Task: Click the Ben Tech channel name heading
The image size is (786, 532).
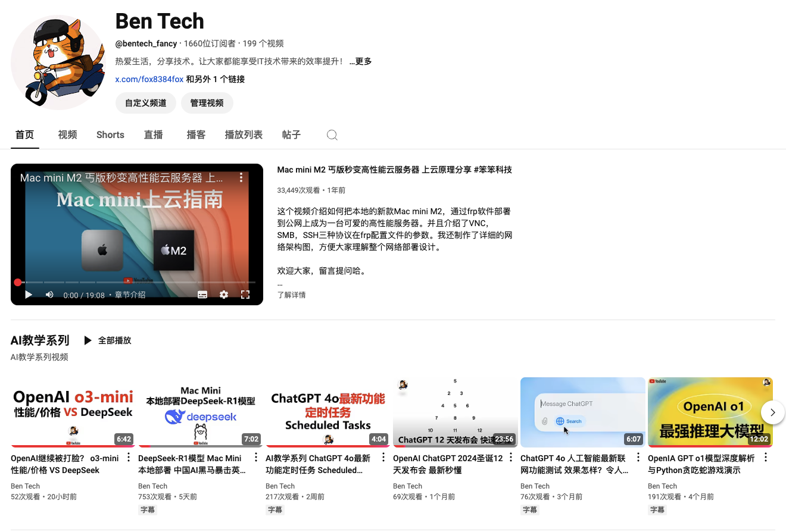Action: pos(160,21)
